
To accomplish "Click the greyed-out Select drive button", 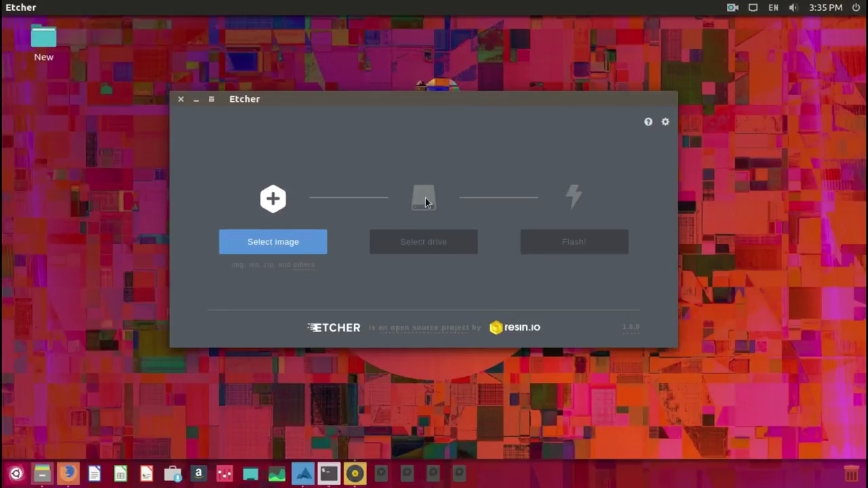I will [x=424, y=242].
